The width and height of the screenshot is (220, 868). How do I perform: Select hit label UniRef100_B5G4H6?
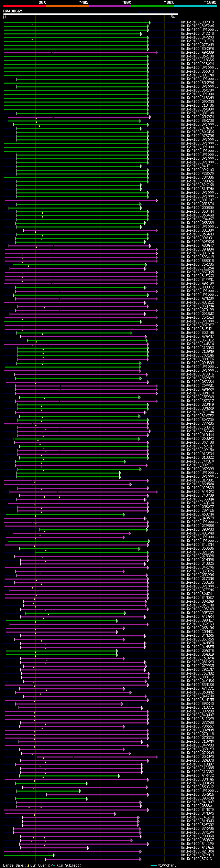197,333
